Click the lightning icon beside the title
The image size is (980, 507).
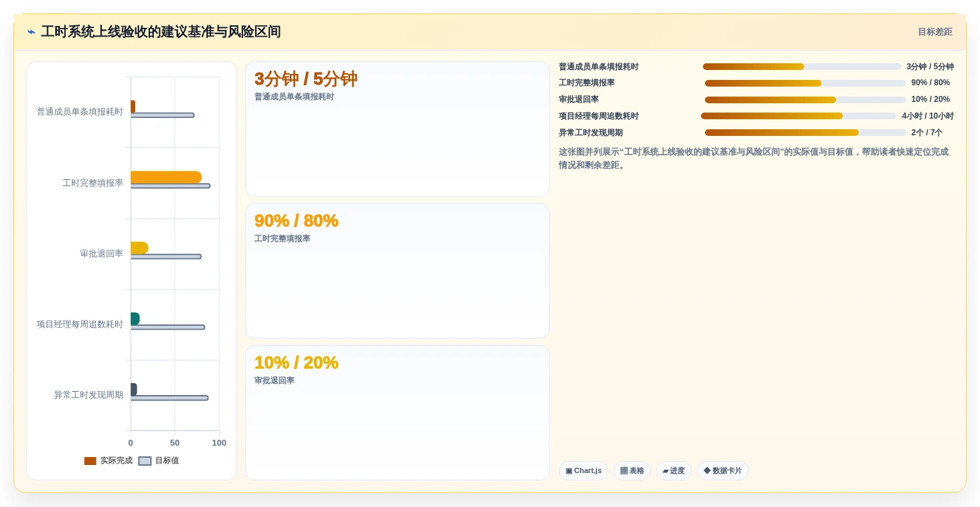pos(31,32)
